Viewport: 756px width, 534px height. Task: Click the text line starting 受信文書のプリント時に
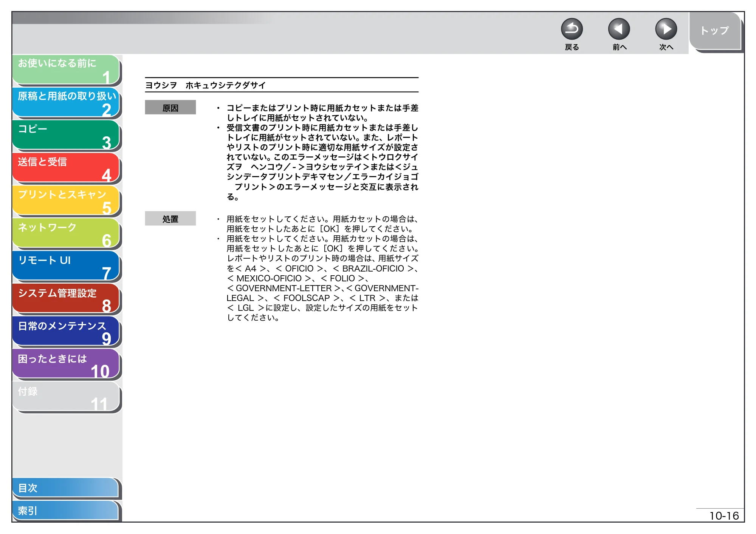tap(322, 128)
